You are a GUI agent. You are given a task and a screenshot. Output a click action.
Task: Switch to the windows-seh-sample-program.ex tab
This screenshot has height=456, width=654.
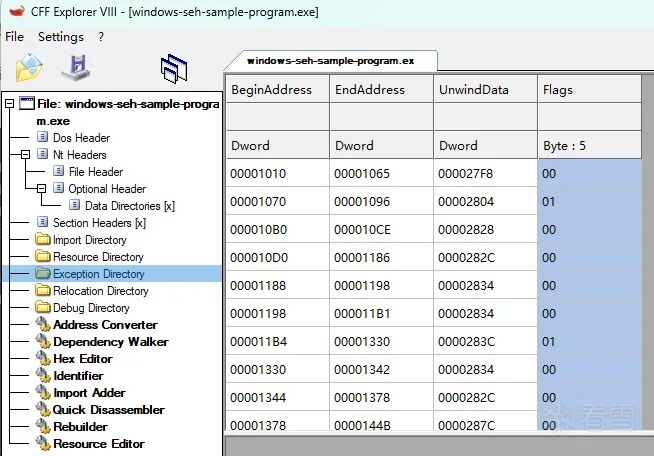[331, 61]
